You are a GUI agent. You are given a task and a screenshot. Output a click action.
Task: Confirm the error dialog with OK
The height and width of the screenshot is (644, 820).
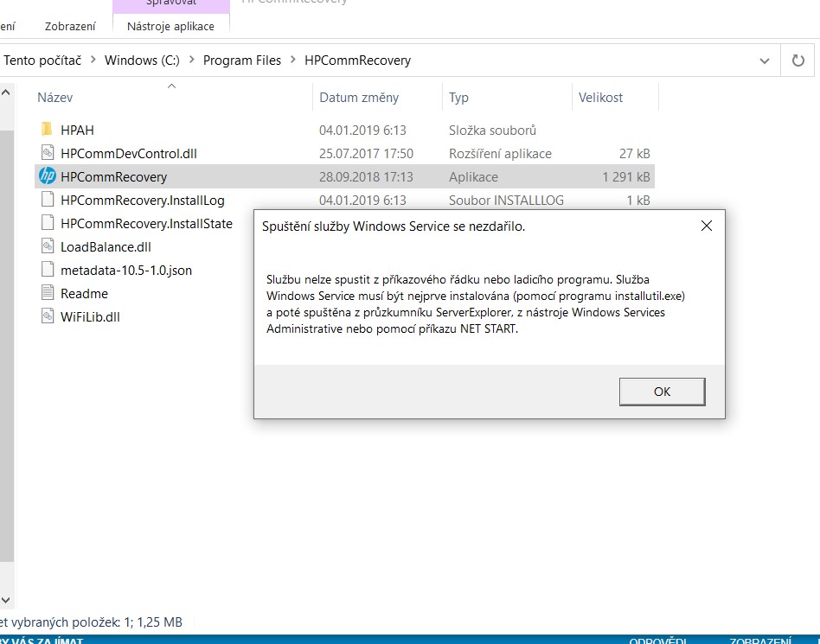click(x=662, y=392)
